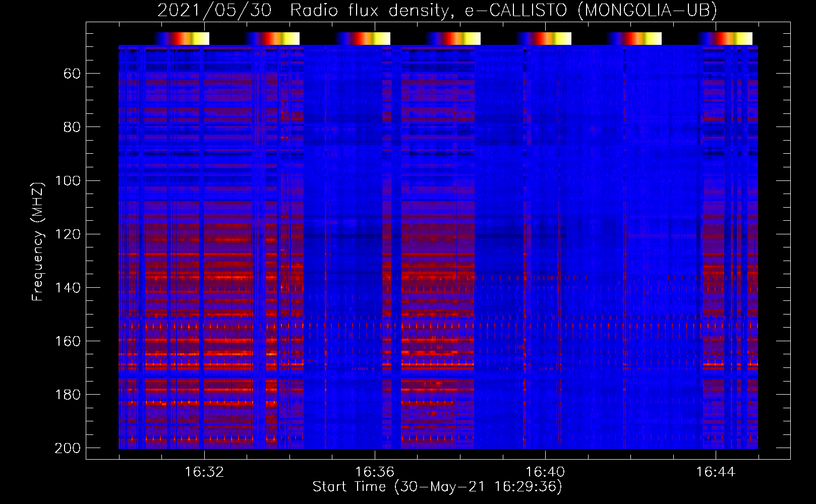This screenshot has width=816, height=504.
Task: Click the 160 MHz frequency tick label
Action: 68,341
